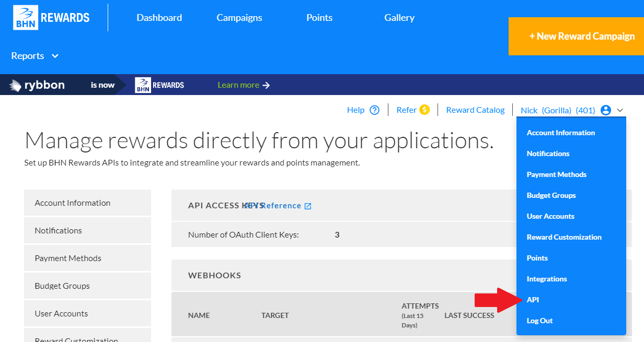Open Points in top navigation
Image resolution: width=644 pixels, height=342 pixels.
[319, 18]
